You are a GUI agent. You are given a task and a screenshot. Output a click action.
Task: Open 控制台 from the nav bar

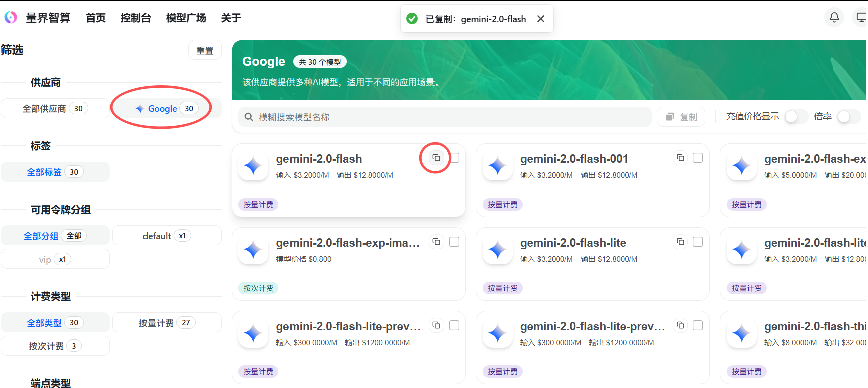coord(135,18)
